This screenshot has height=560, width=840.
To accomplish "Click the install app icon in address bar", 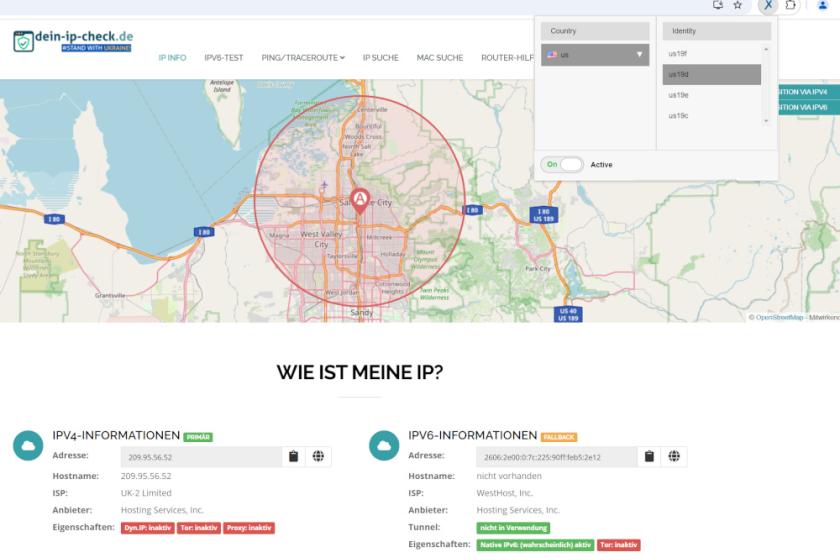I will (718, 5).
